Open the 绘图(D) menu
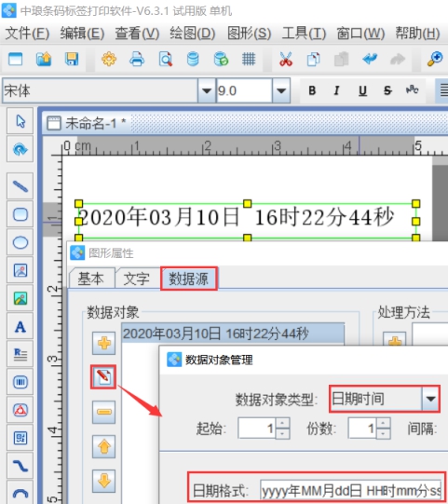The image size is (448, 504). pyautogui.click(x=193, y=34)
